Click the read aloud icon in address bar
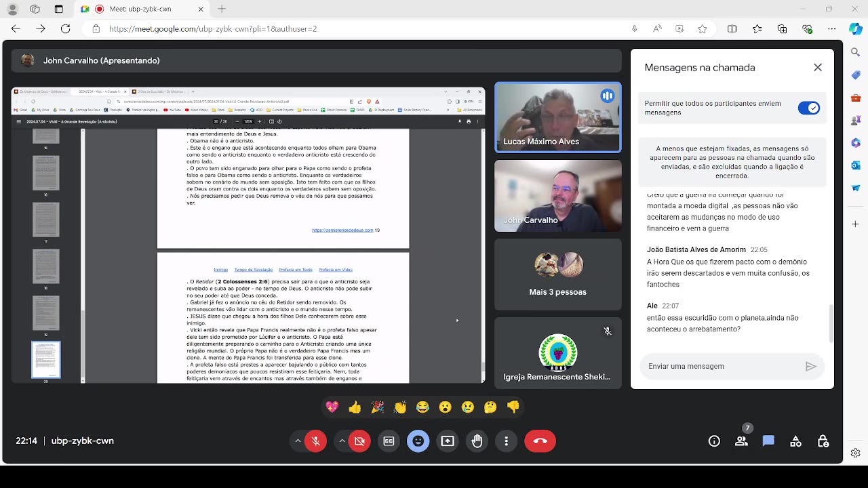868x488 pixels. (657, 28)
